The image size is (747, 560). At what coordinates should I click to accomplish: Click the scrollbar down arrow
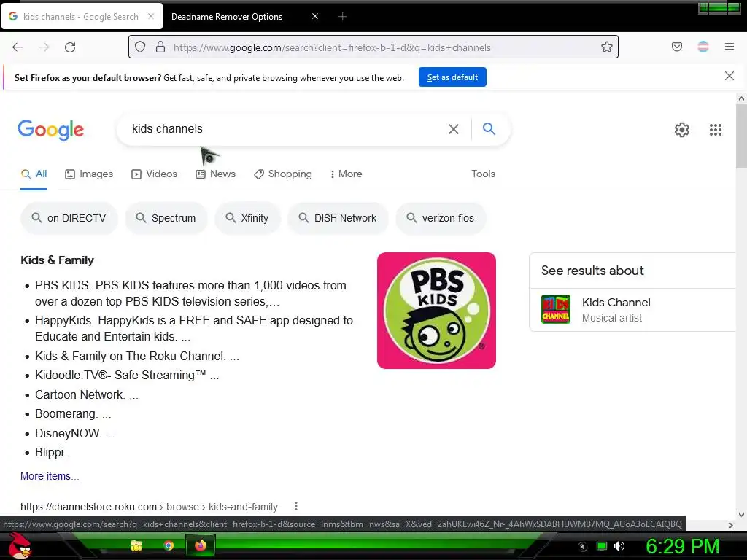point(741,514)
